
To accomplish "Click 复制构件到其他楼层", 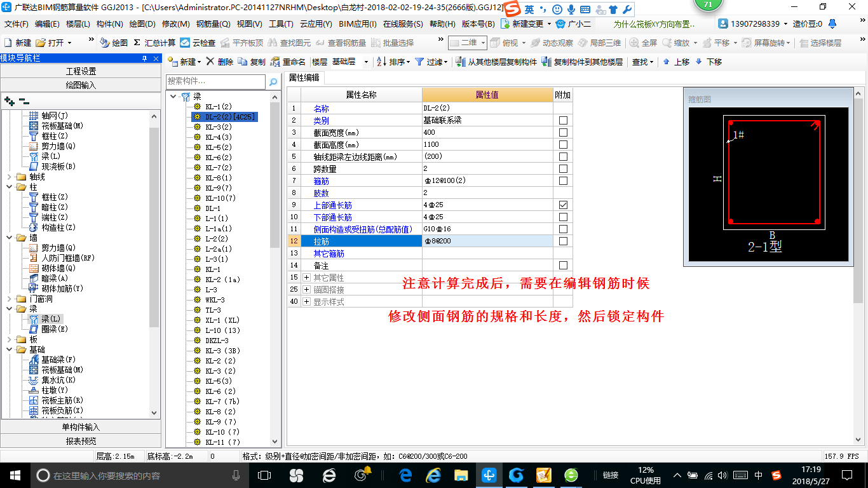I will [582, 62].
